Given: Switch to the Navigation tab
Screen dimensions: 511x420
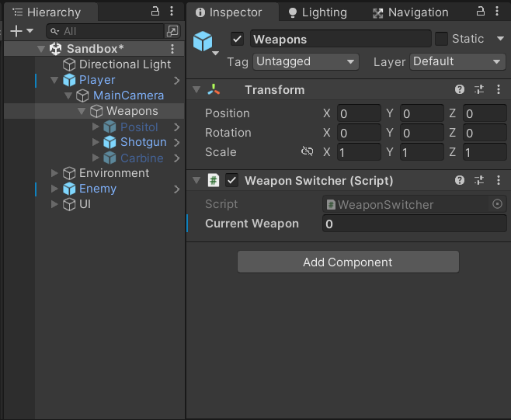Looking at the screenshot, I should pyautogui.click(x=411, y=12).
